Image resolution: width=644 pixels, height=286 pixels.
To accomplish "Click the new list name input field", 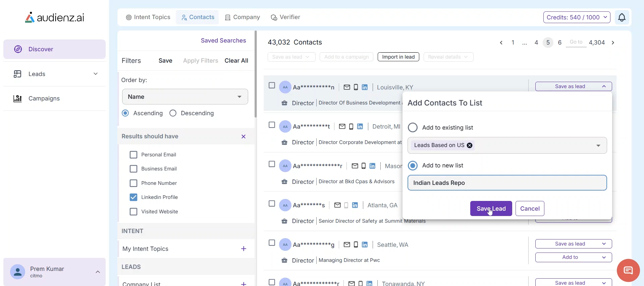I will coord(507,183).
